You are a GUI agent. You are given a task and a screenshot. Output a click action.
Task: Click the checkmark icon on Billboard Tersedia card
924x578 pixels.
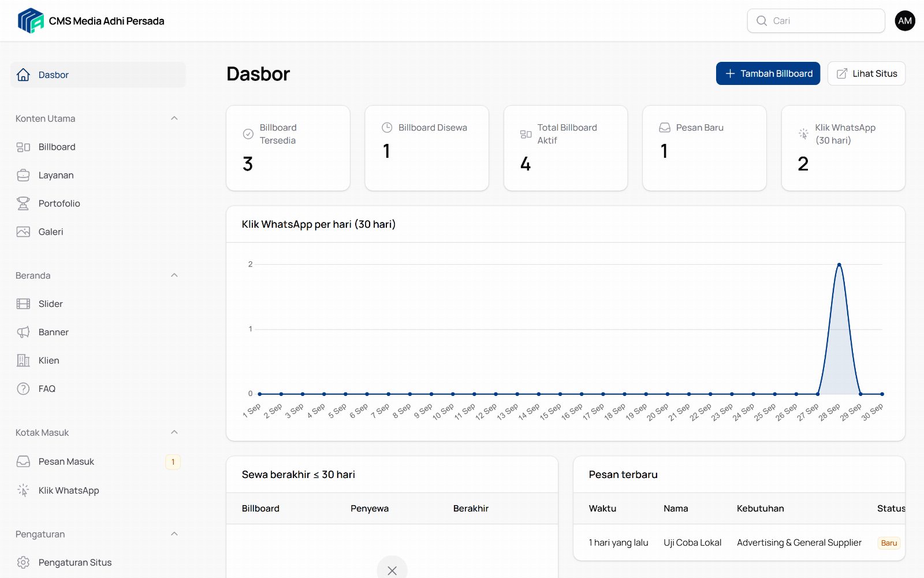[x=248, y=134]
